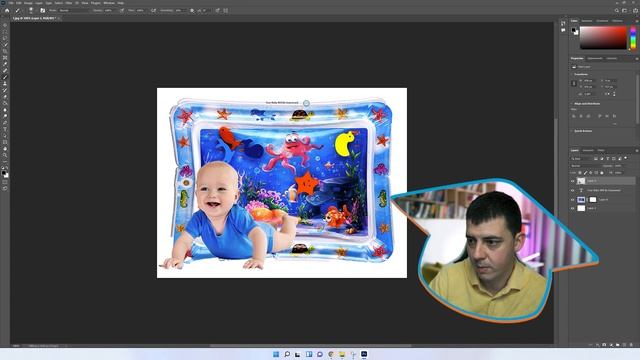This screenshot has width=640, height=360.
Task: Enable airbrush-style build-up in options bar
Action: pyautogui.click(x=153, y=11)
